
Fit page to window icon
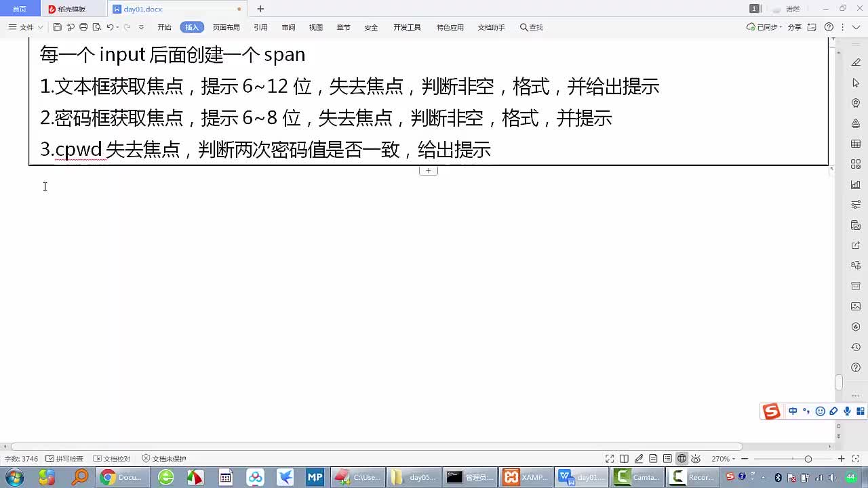point(856,459)
